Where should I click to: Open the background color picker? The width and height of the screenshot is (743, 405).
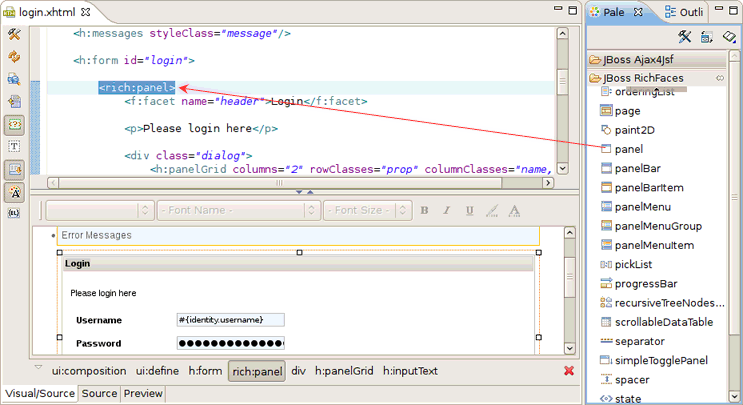pos(492,210)
